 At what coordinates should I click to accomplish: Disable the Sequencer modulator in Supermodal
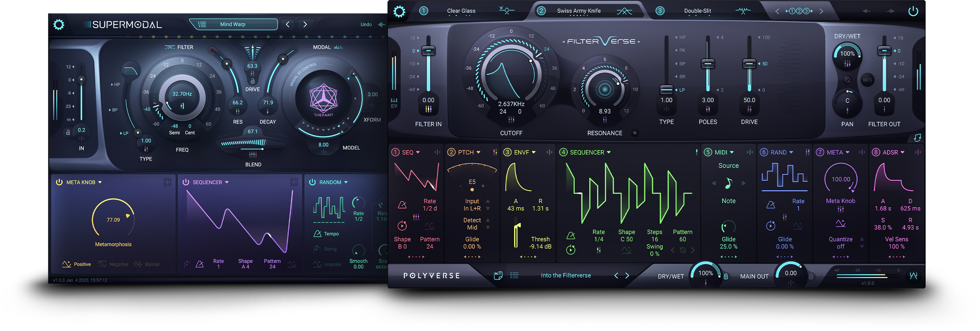click(185, 182)
